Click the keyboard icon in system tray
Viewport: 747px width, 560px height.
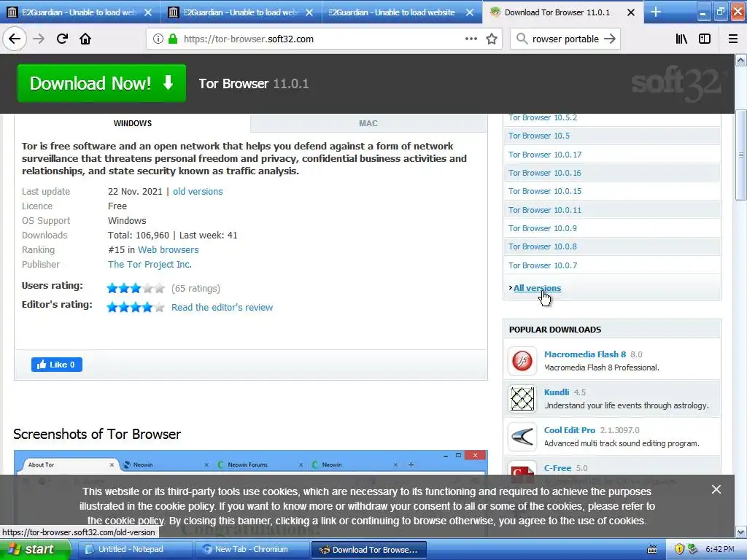click(652, 550)
